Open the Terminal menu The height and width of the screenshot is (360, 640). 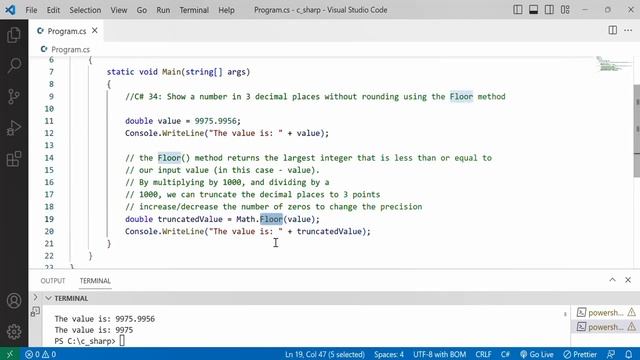pos(194,10)
